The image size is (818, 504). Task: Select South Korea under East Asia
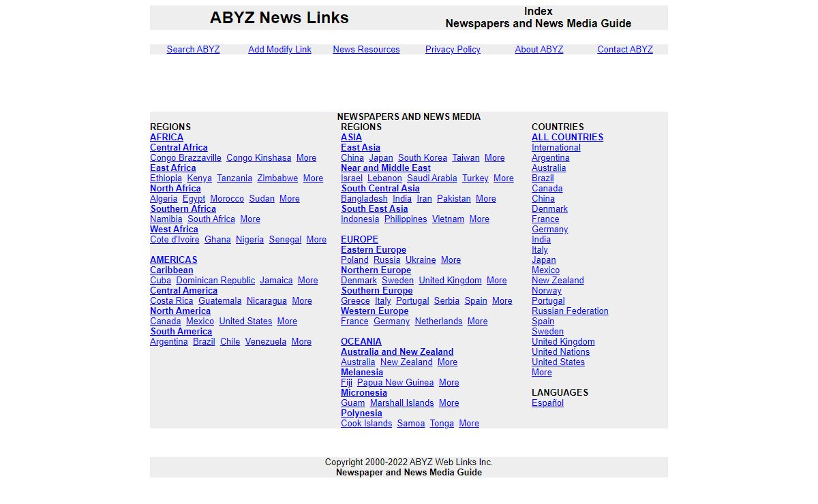pos(423,157)
